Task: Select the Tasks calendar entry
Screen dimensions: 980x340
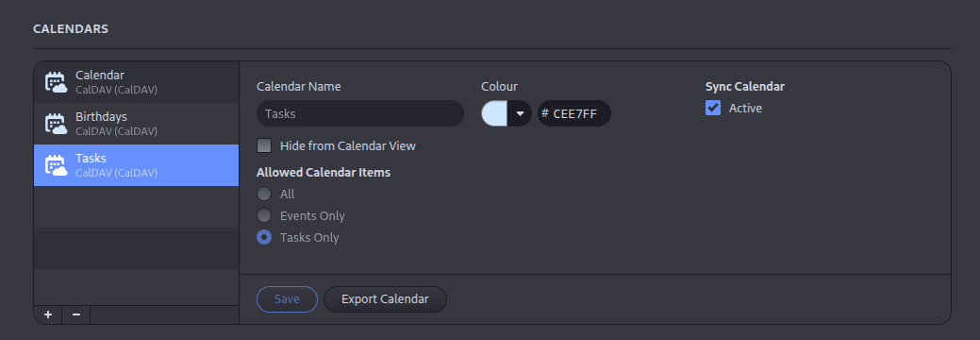Action: pos(136,165)
